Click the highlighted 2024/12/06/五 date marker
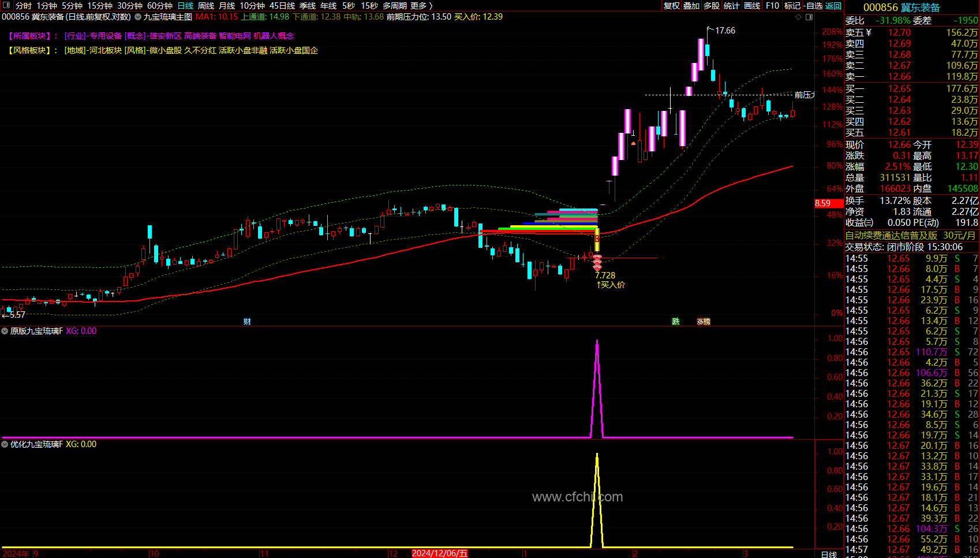 click(x=440, y=553)
